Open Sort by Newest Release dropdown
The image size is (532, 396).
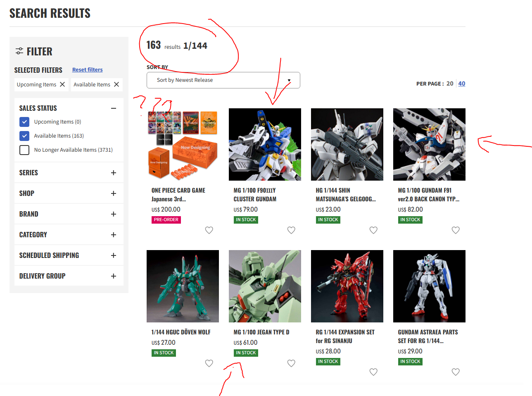point(223,80)
